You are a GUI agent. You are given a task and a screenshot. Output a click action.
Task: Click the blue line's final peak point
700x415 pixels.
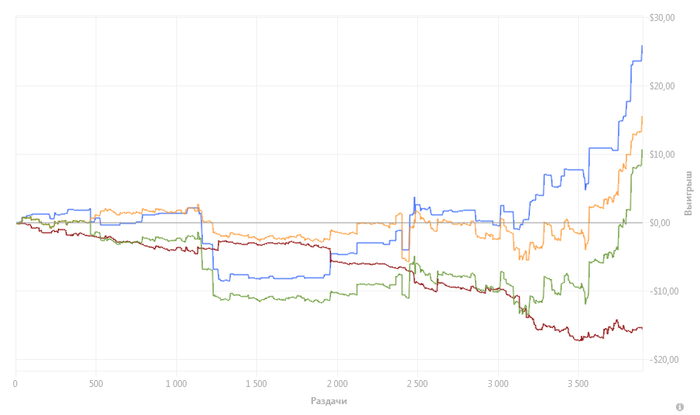642,46
